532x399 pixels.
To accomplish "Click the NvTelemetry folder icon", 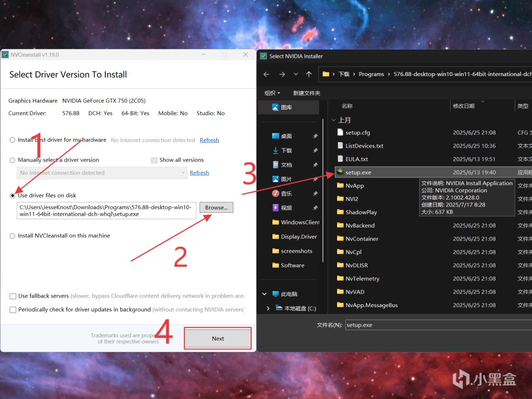I will point(340,278).
